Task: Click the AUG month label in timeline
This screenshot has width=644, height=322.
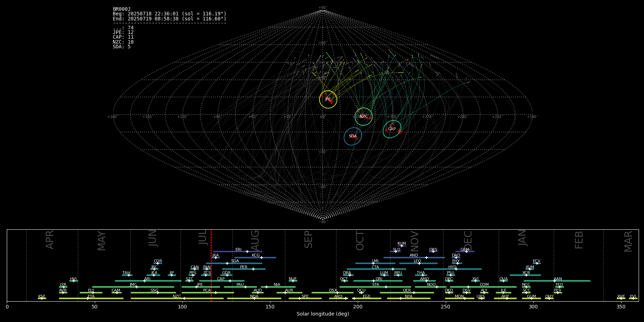Action: pos(255,240)
